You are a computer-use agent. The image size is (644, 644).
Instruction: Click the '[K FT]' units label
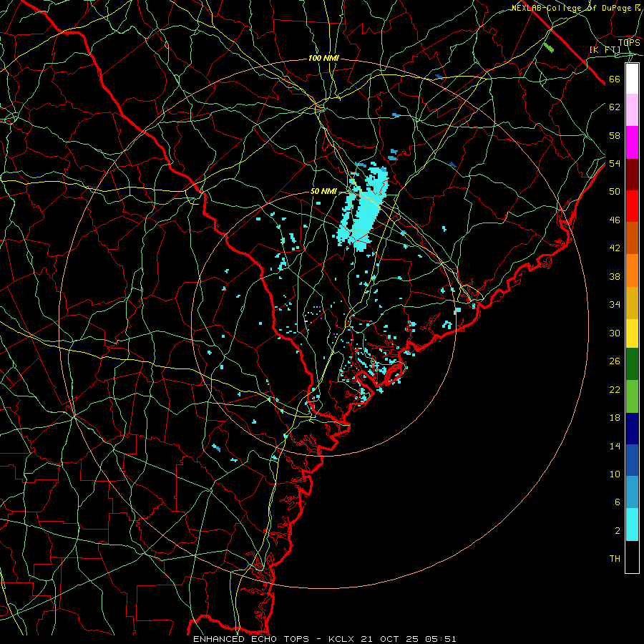tap(605, 49)
